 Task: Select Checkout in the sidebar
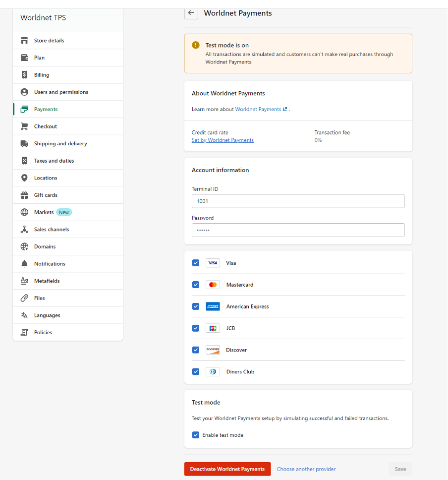pyautogui.click(x=68, y=126)
